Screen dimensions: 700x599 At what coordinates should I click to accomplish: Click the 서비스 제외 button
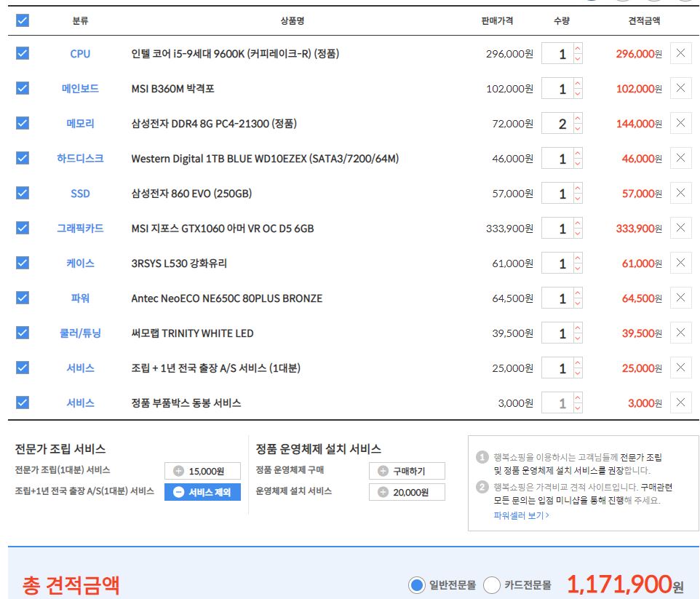(x=203, y=492)
